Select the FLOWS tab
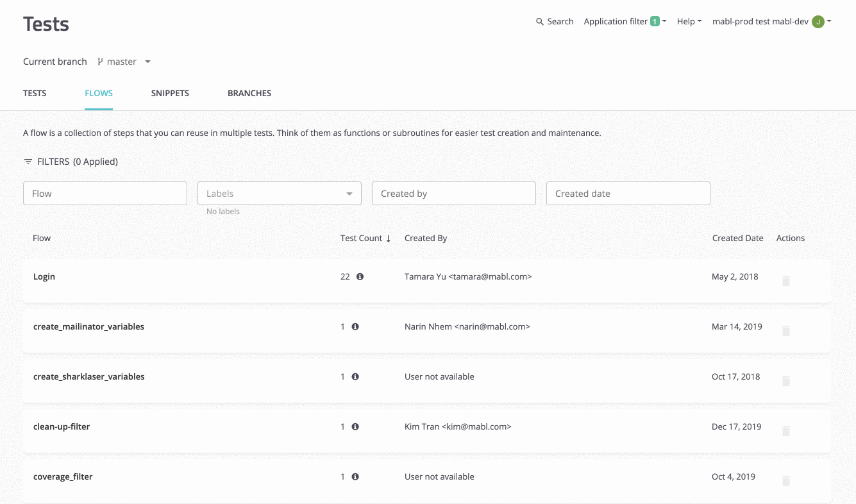Screen dimensions: 856x504 99,94
